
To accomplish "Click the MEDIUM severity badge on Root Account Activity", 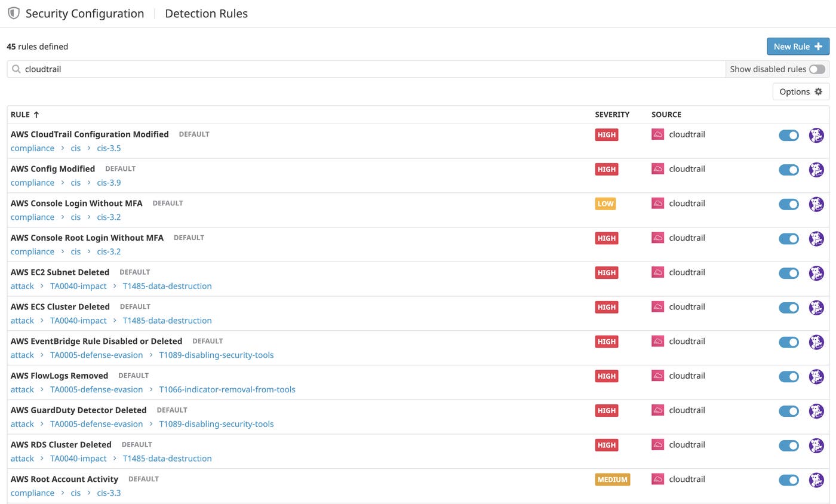I will 612,480.
